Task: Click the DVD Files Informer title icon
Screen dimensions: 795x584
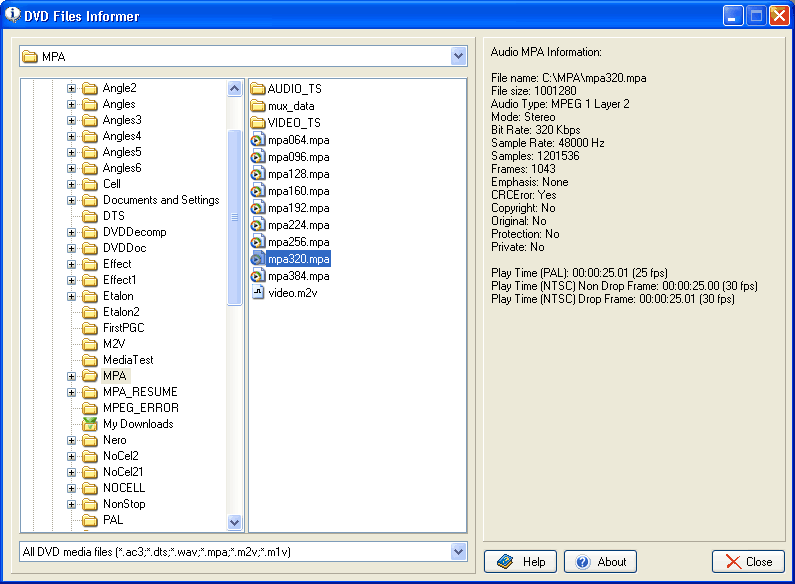Action: [13, 16]
